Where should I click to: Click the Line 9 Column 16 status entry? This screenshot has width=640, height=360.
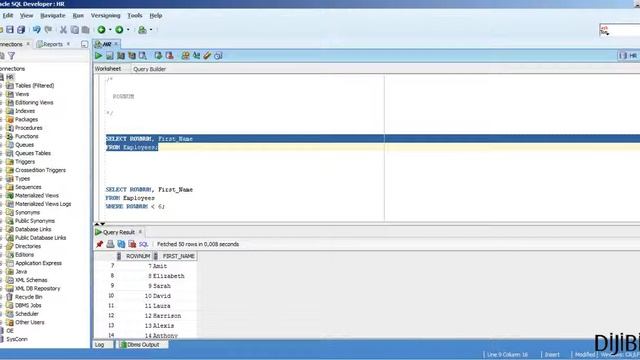pos(507,354)
